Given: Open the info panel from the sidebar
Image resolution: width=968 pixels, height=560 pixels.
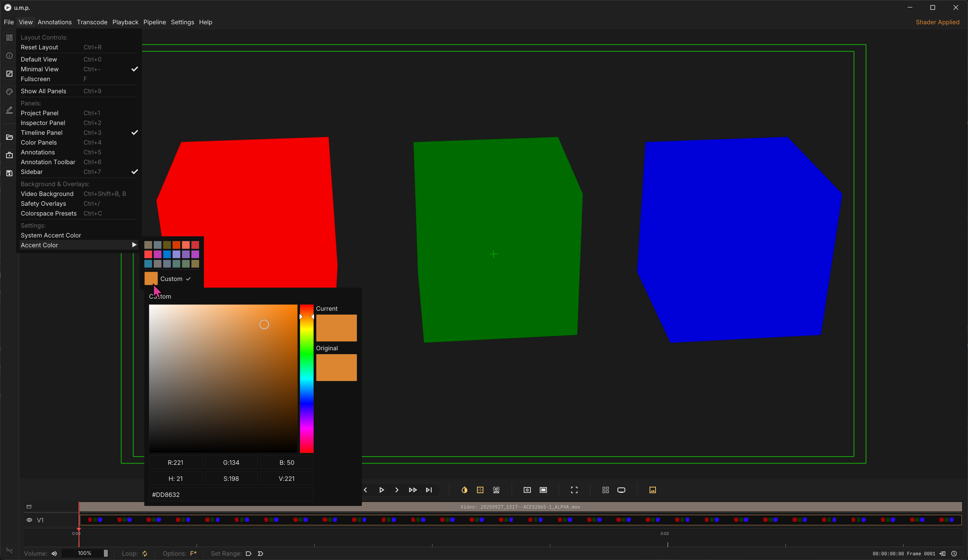Looking at the screenshot, I should coord(9,56).
